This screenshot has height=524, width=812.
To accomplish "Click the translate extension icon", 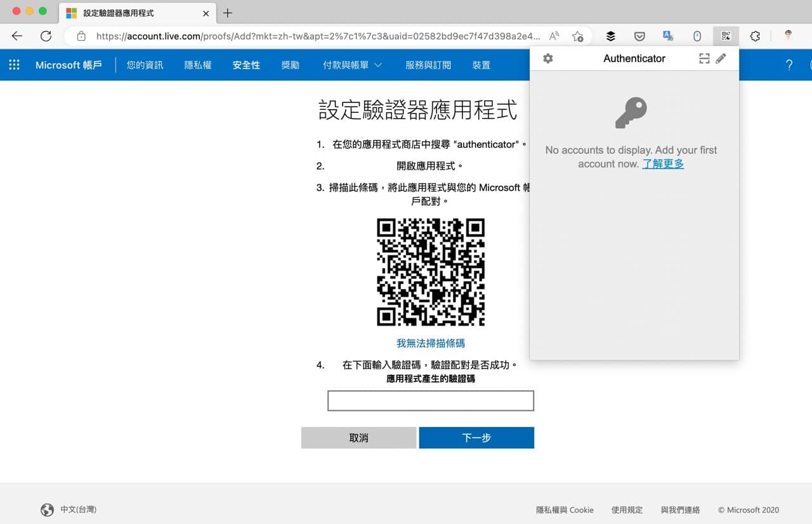I will tap(668, 36).
